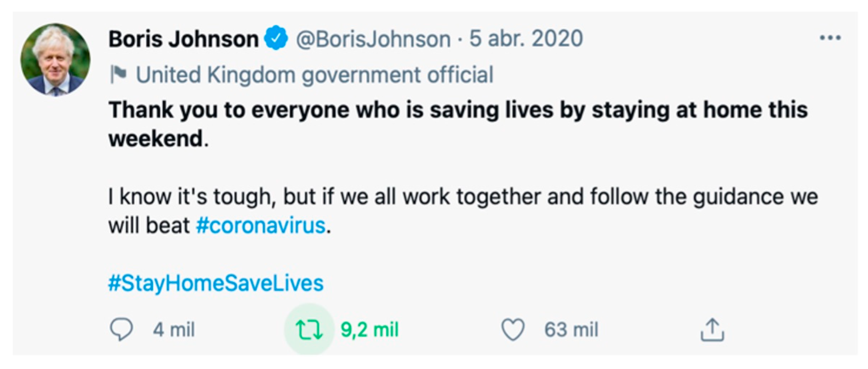868x369 pixels.
Task: Open the three-dot more options menu
Action: coord(830,38)
